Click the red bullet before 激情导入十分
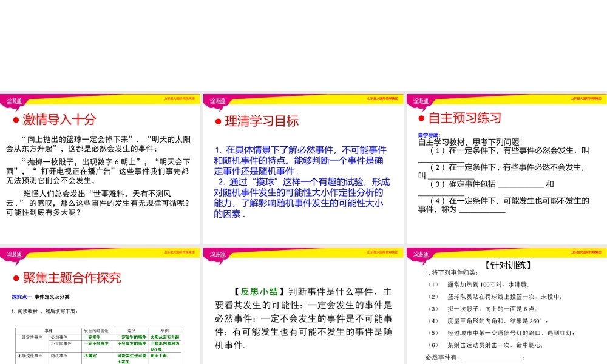Image resolution: width=607 pixels, height=364 pixels. pyautogui.click(x=16, y=120)
